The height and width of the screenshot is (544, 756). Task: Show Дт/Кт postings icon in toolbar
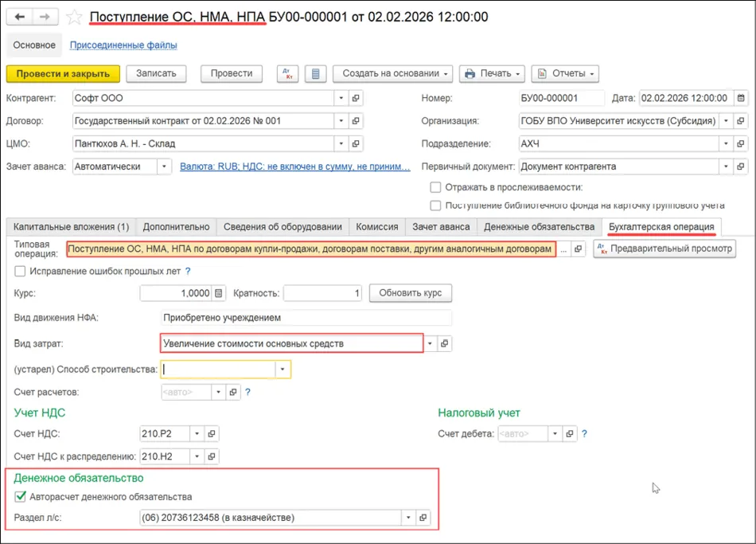[288, 73]
